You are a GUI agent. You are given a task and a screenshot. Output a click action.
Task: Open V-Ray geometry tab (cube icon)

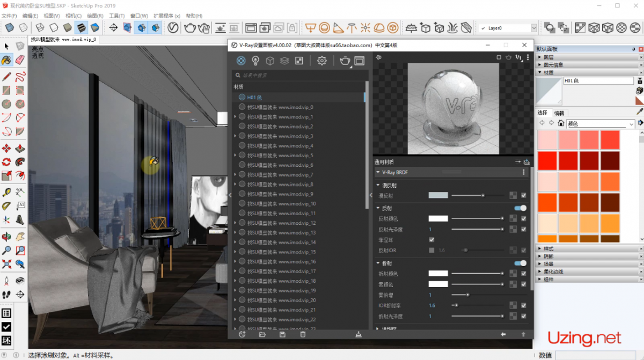(x=270, y=61)
